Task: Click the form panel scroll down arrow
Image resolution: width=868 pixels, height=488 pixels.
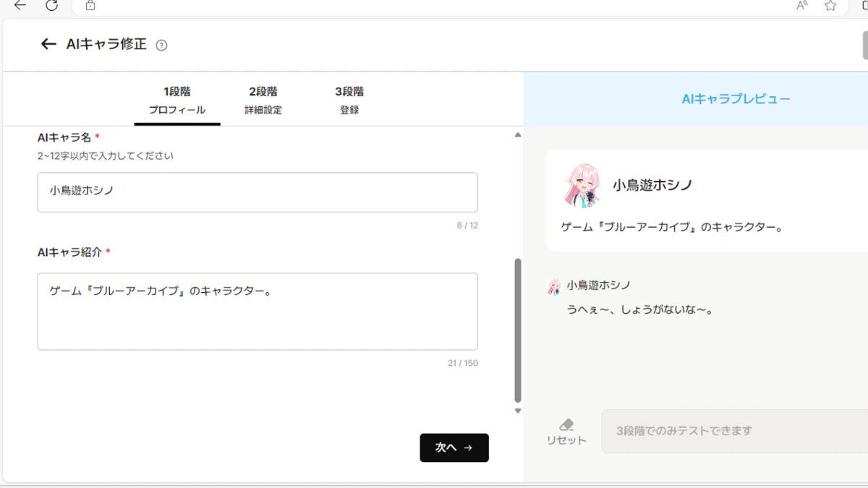Action: point(517,411)
